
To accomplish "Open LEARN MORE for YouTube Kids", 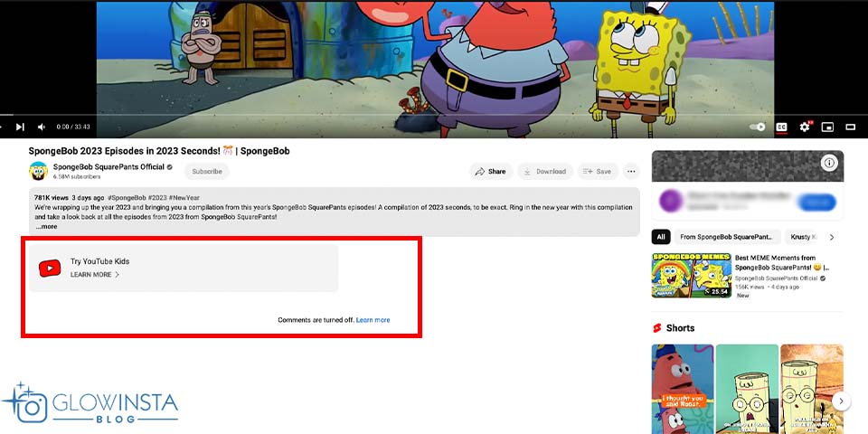I will [95, 275].
